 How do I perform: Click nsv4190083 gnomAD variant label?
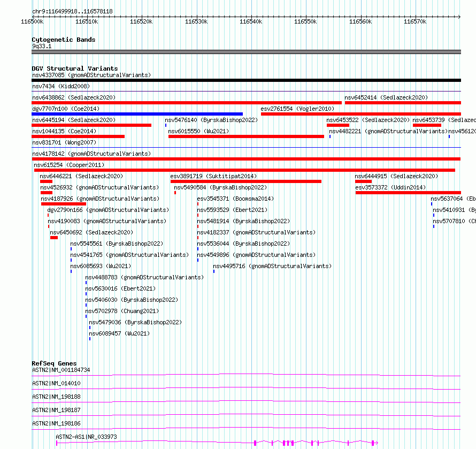click(107, 221)
